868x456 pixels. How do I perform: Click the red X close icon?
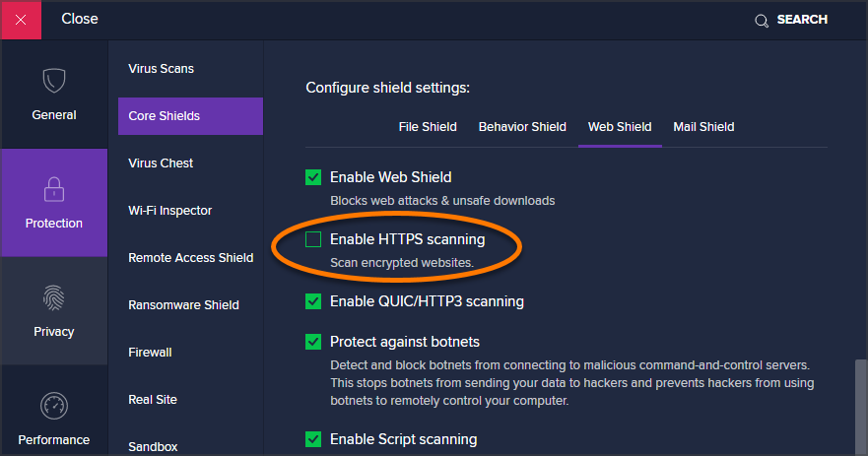(21, 20)
